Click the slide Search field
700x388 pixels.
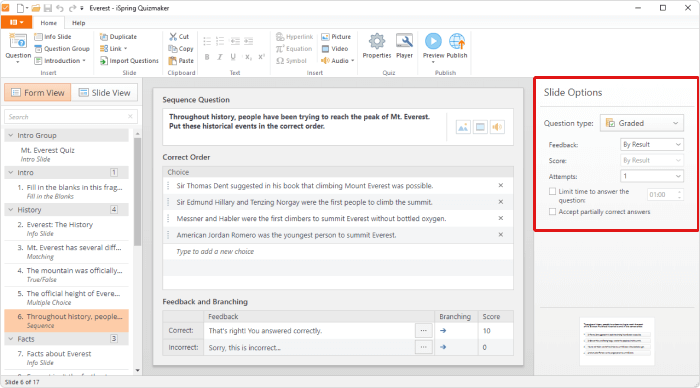click(x=71, y=117)
